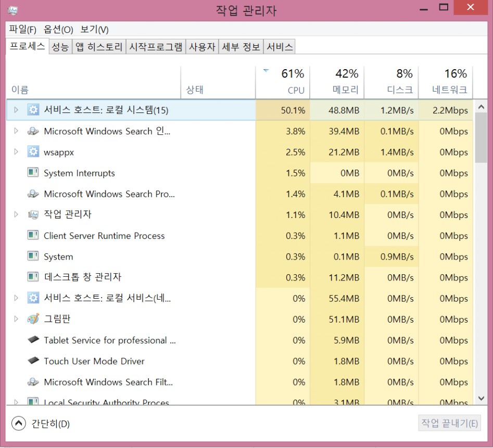Expand the 서비스 호스트: 로컬 시스템(15) group
The height and width of the screenshot is (448, 493).
point(16,110)
